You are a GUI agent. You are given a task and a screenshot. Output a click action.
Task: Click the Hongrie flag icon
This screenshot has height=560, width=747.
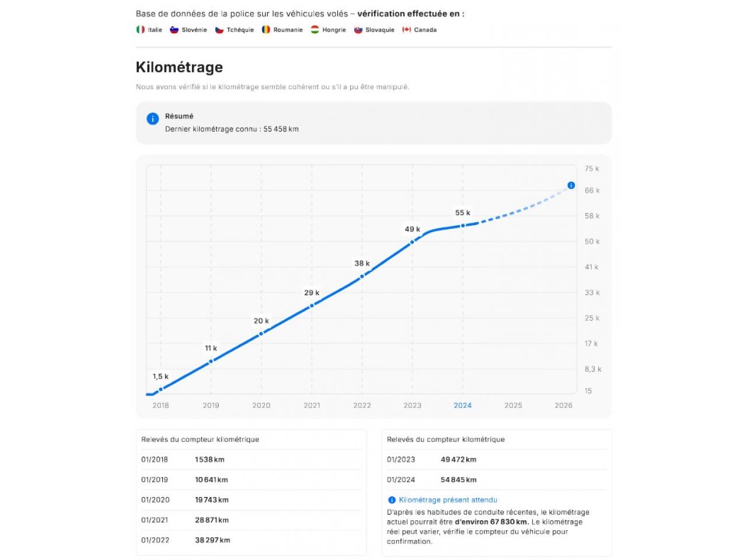coord(315,30)
